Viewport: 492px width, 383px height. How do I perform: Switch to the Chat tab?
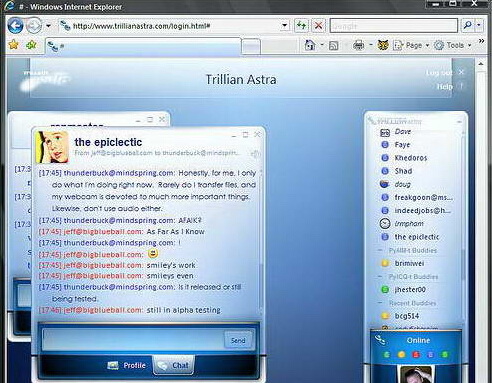point(173,365)
